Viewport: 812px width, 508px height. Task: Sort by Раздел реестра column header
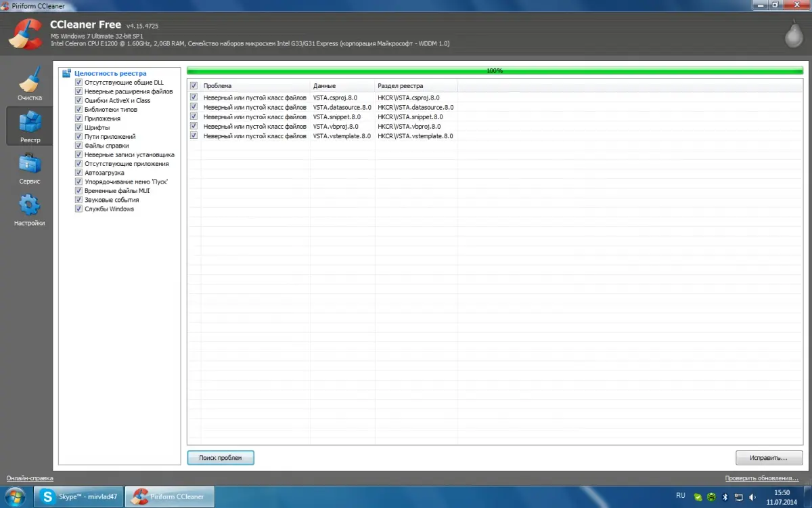coord(415,86)
